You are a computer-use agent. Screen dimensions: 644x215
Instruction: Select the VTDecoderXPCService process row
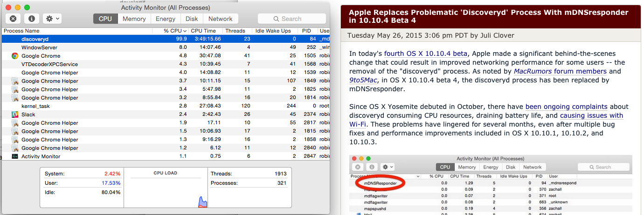click(166, 64)
